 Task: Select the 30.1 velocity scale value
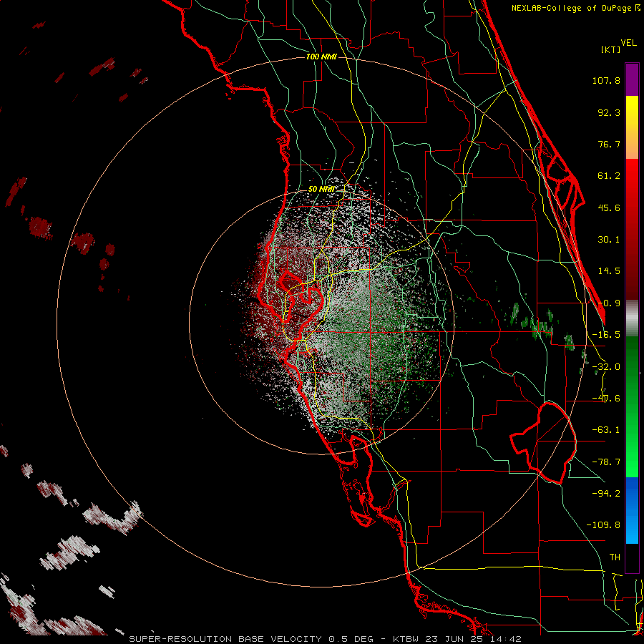click(609, 240)
